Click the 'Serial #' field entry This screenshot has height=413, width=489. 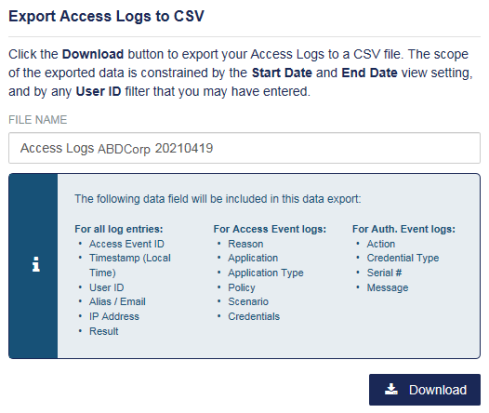384,273
